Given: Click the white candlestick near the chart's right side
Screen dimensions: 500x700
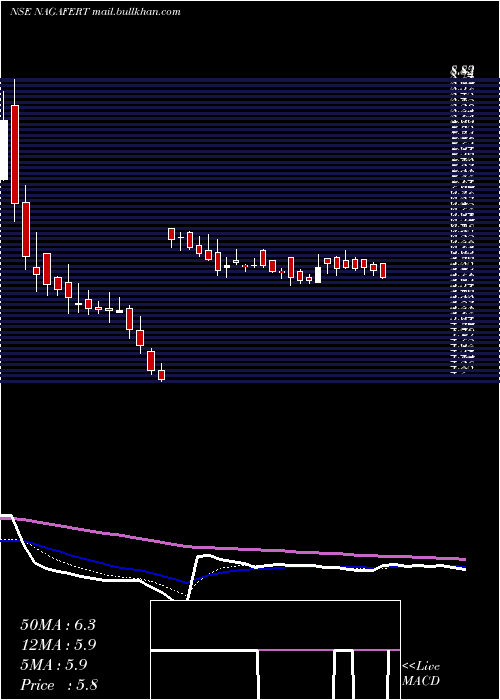Looking at the screenshot, I should [x=318, y=275].
